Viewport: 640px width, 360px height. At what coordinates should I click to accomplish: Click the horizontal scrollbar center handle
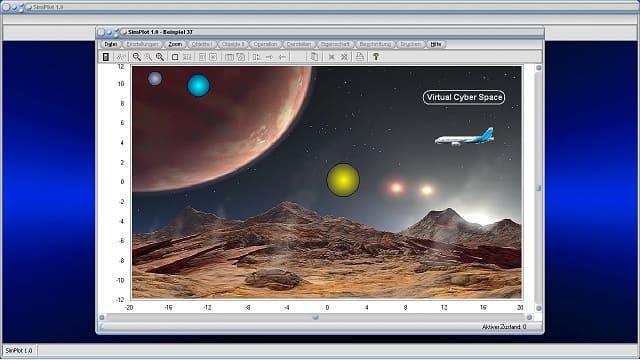[x=315, y=317]
